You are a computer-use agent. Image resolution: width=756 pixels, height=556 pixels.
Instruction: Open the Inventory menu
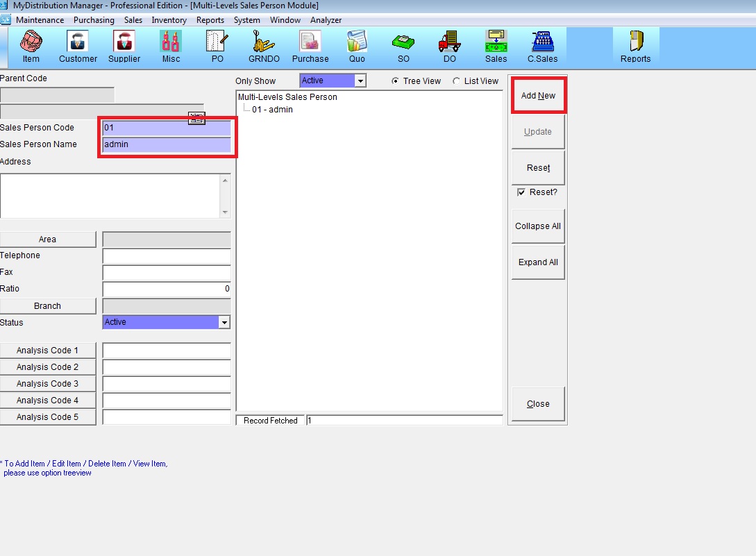tap(169, 20)
